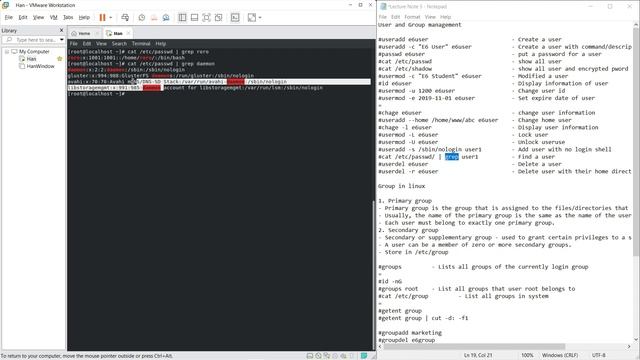This screenshot has width=640, height=360.
Task: Toggle the thumbnail bar view icon
Action: click(x=194, y=18)
